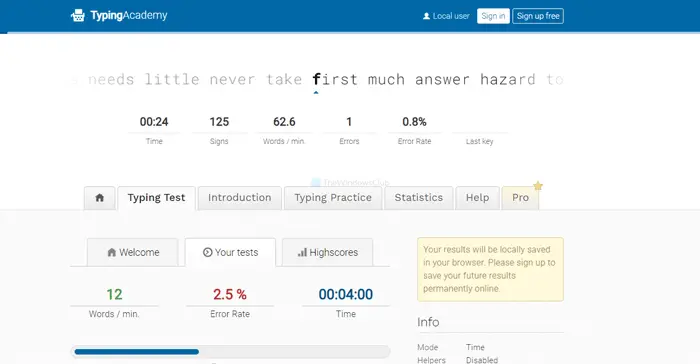Click the TypingAcademy typewriter logo icon
Image resolution: width=700 pixels, height=364 pixels.
tap(78, 16)
